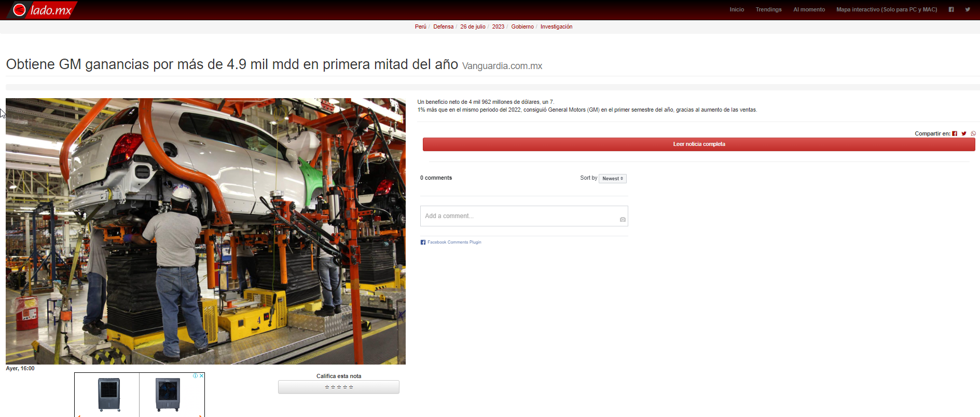Click the star rating bar under Califica esta nota

pos(339,387)
